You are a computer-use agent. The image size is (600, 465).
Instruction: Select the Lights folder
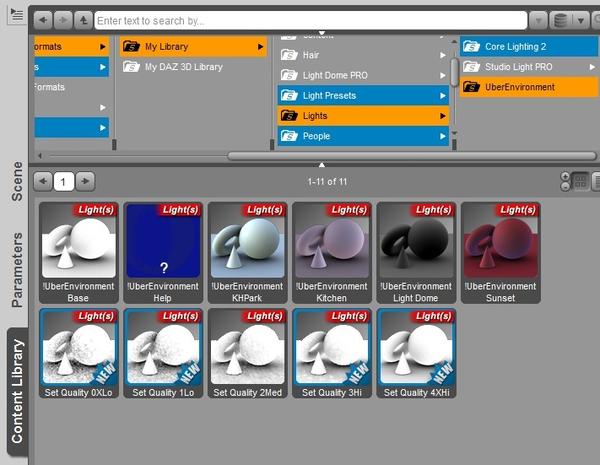point(363,116)
